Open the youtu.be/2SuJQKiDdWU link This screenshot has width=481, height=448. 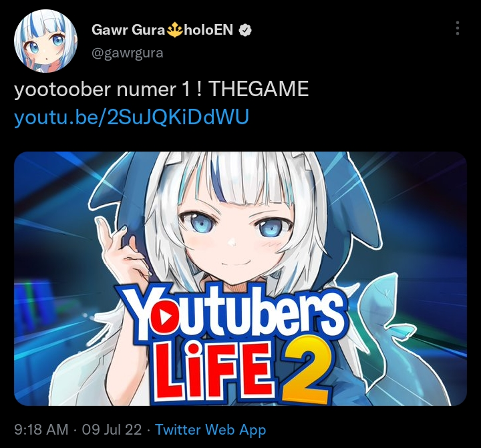click(x=132, y=117)
